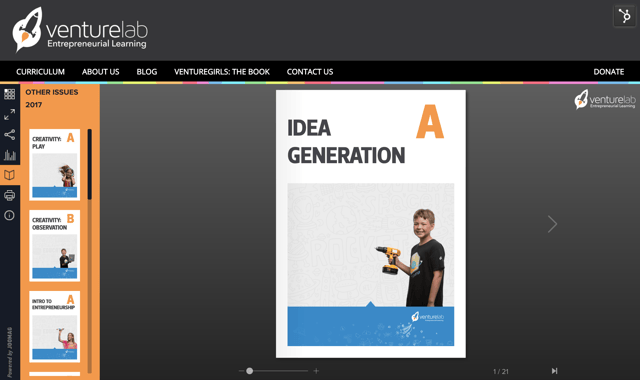Open the Contact Us page
The height and width of the screenshot is (380, 640).
310,72
